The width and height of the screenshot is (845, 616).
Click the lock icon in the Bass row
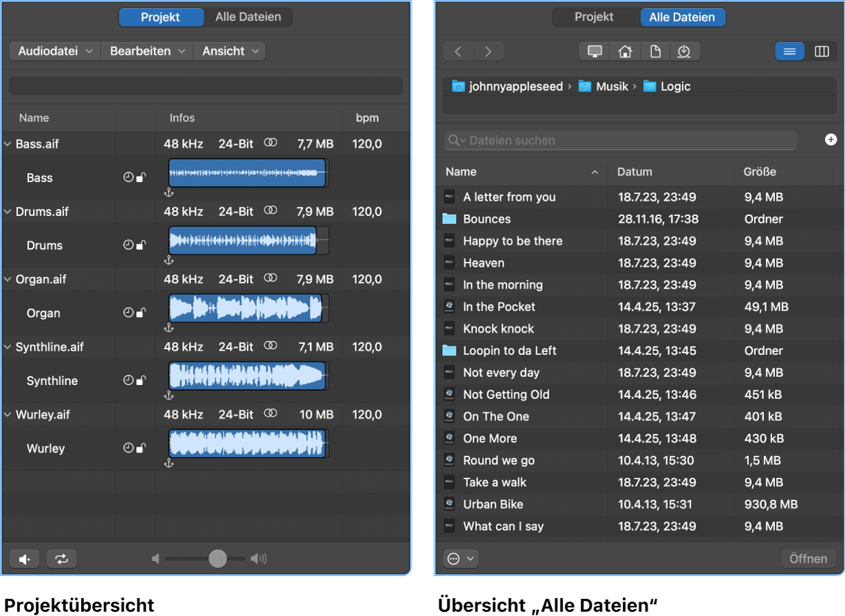pyautogui.click(x=141, y=177)
